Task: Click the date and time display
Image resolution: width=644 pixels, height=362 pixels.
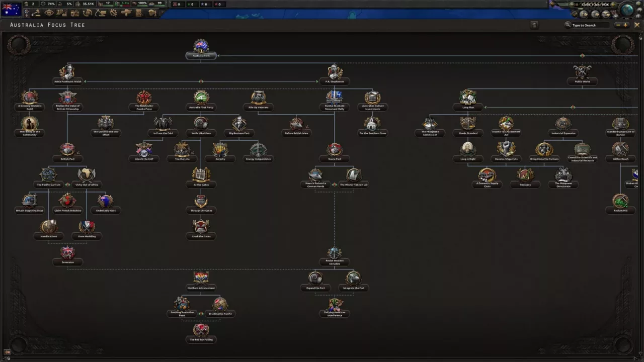Action: pos(594,5)
